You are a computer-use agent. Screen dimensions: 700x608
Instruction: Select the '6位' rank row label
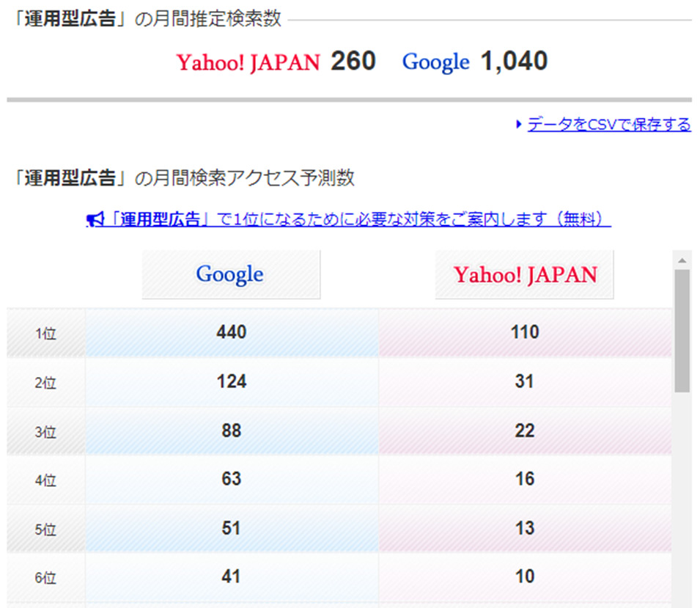pos(45,578)
